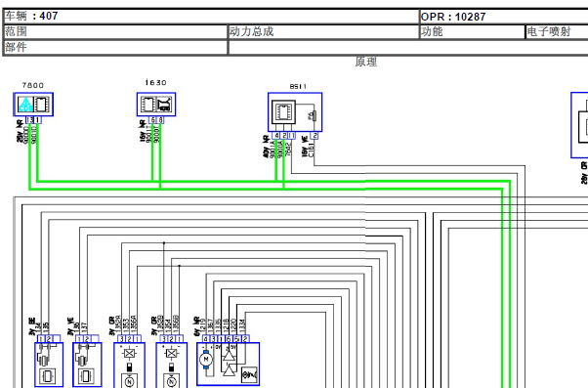Screen dimensions: 588x388
Task: Select the motor component with M symbol
Action: pyautogui.click(x=228, y=364)
